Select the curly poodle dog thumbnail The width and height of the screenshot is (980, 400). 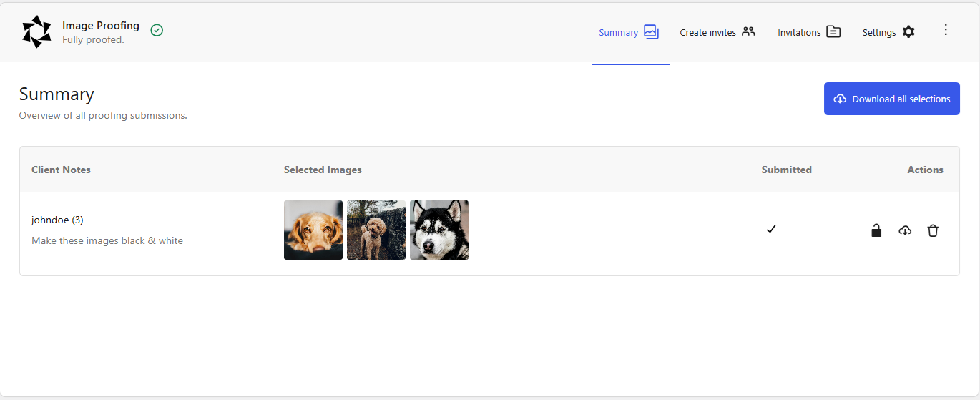[376, 230]
